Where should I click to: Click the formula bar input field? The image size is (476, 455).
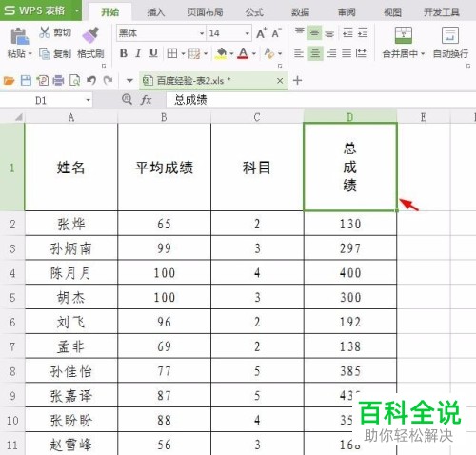click(321, 100)
